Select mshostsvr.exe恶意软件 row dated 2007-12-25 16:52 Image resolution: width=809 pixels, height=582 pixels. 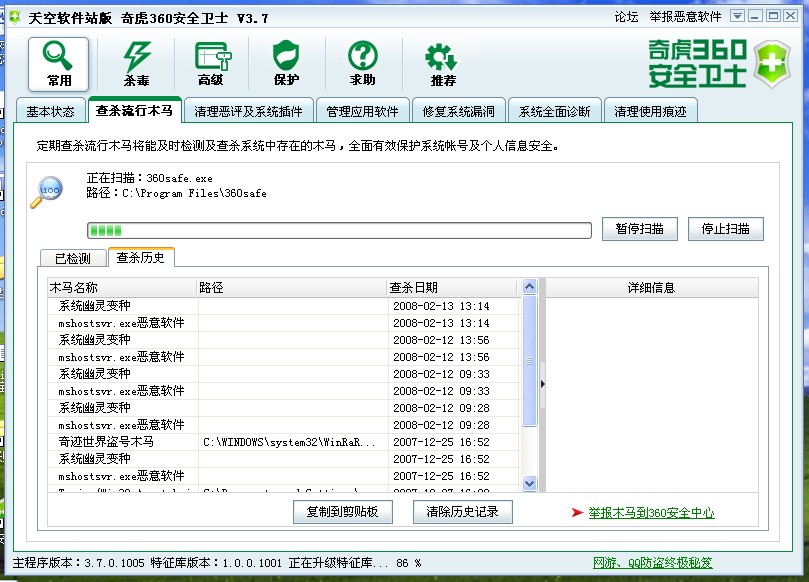coord(283,476)
